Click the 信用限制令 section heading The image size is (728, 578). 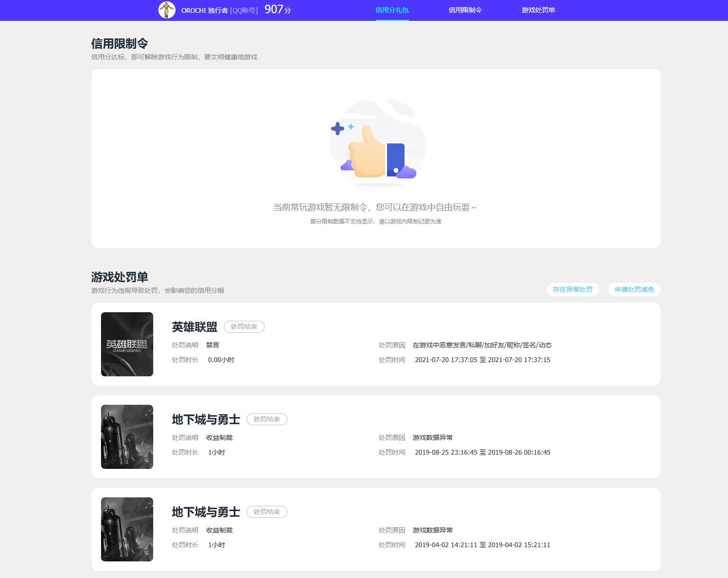[x=119, y=44]
